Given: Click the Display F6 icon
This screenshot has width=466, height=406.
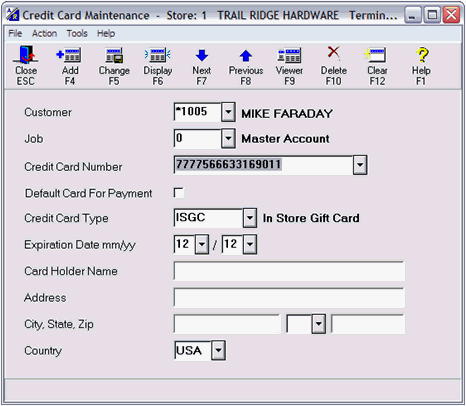Looking at the screenshot, I should coord(158,55).
